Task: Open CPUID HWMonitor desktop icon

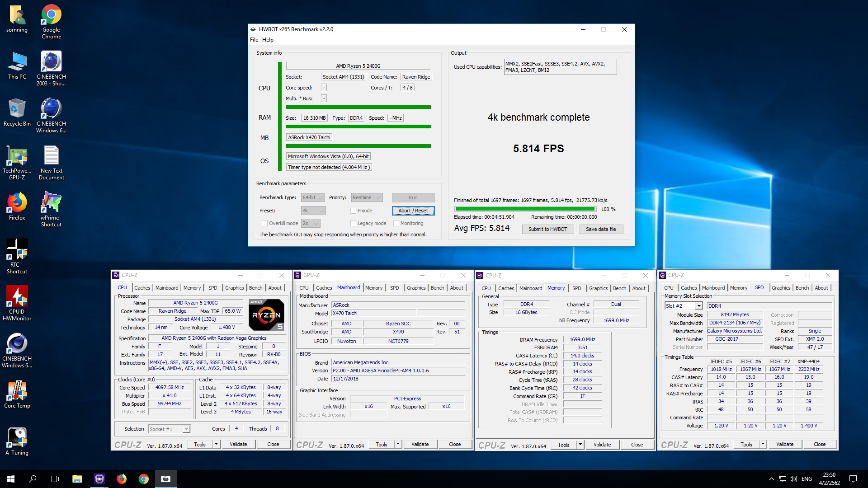Action: pyautogui.click(x=17, y=304)
